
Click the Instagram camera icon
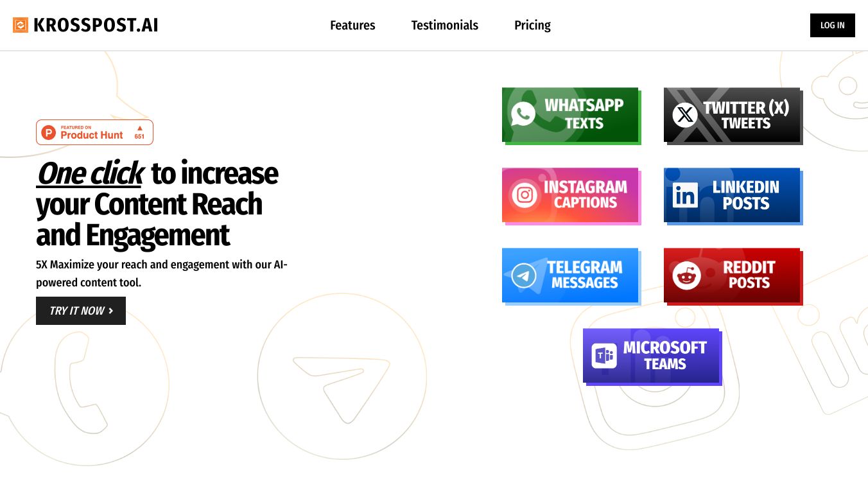(x=525, y=195)
